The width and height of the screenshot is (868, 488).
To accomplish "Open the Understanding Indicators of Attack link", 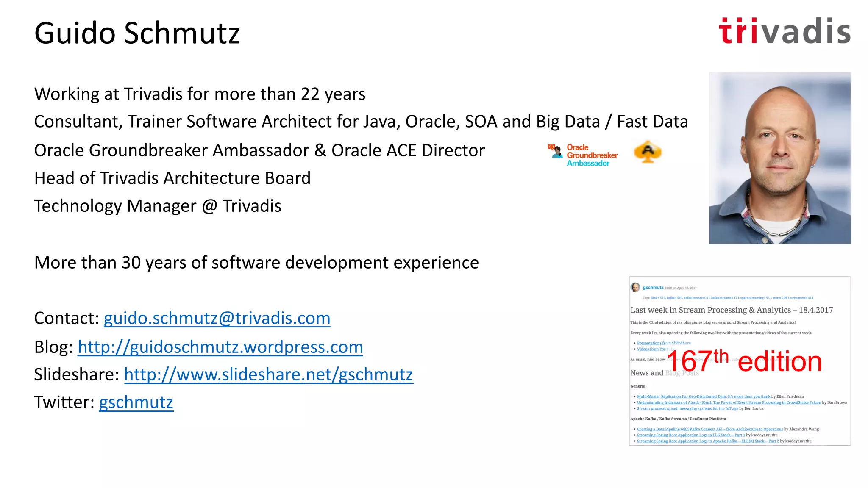I will click(729, 402).
